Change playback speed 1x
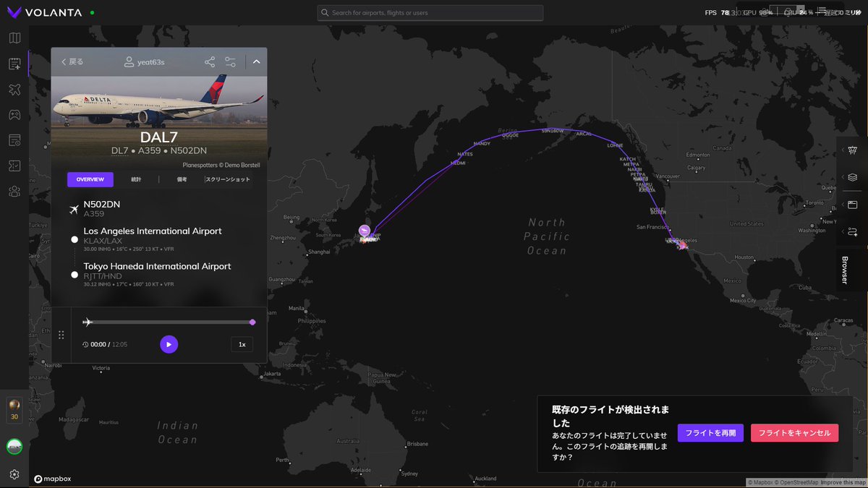This screenshot has width=868, height=488. coord(242,345)
